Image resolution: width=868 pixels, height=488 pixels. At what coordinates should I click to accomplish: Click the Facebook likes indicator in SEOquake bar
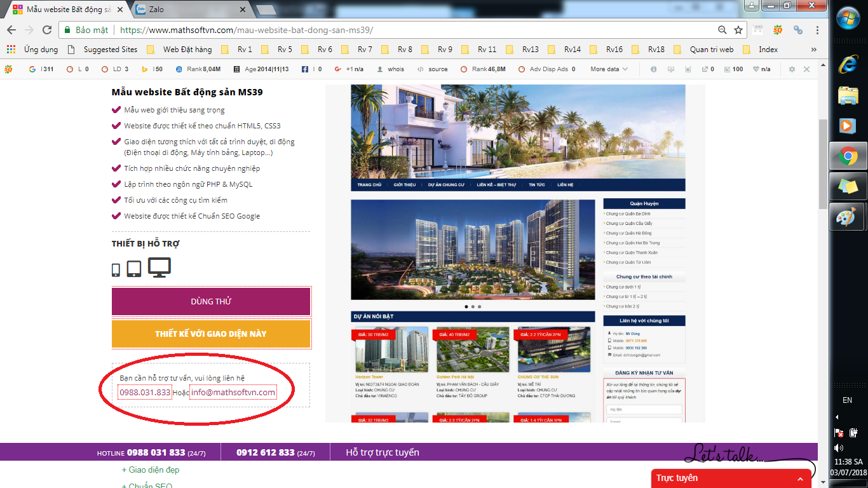[x=311, y=69]
